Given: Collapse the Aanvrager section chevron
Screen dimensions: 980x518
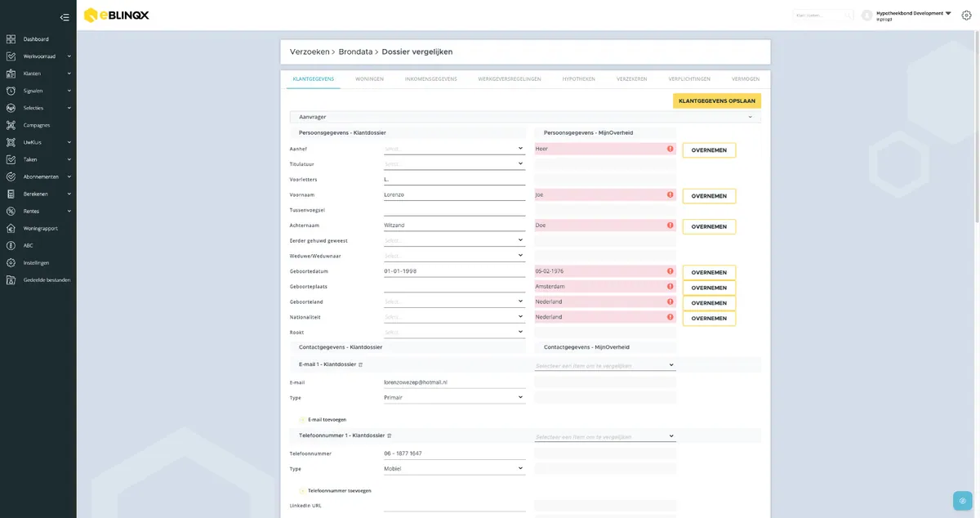Looking at the screenshot, I should [x=750, y=117].
